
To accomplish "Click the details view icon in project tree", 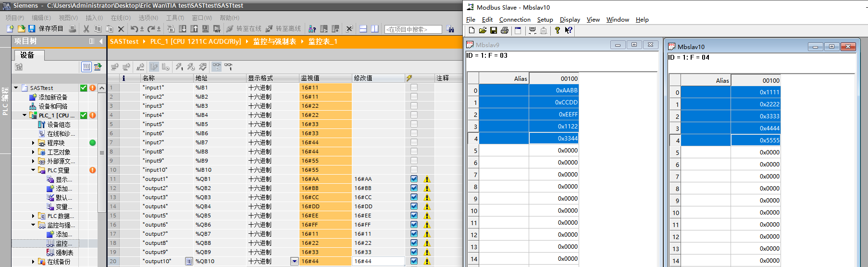I will (86, 67).
